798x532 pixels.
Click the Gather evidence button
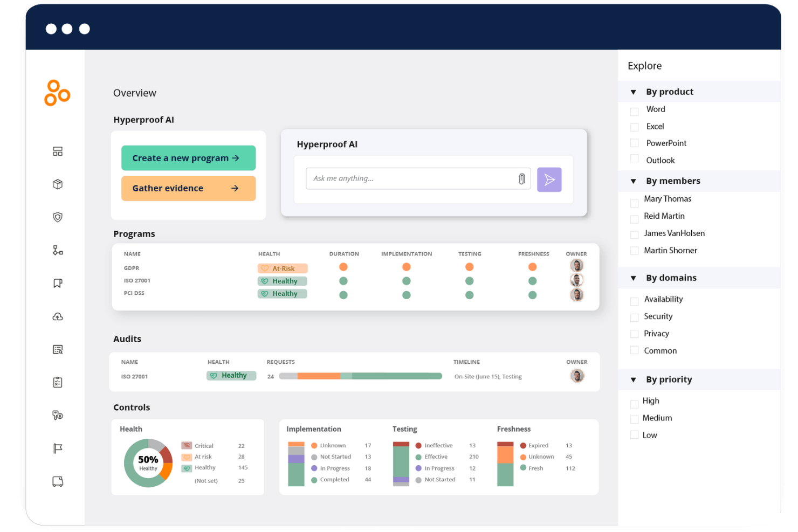click(x=188, y=188)
